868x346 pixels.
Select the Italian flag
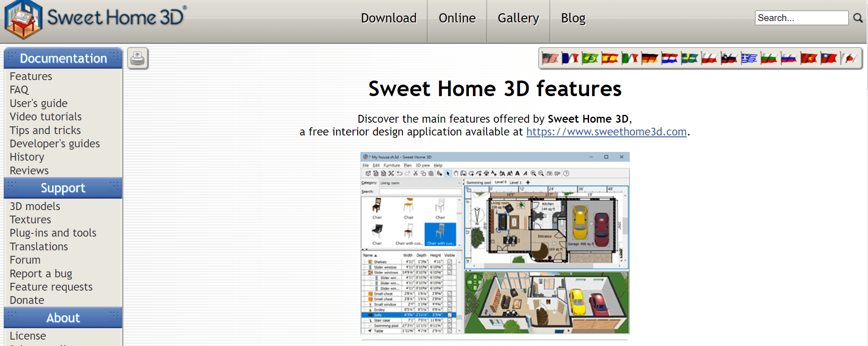[630, 59]
